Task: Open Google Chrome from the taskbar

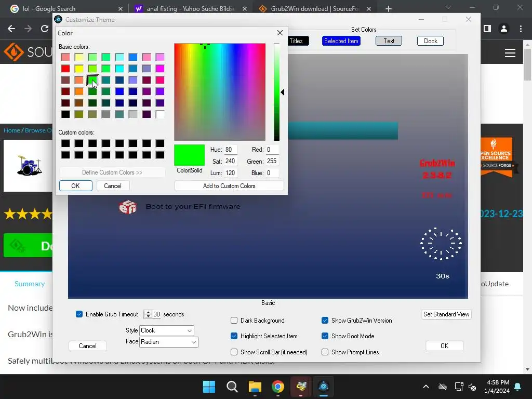Action: click(x=278, y=387)
